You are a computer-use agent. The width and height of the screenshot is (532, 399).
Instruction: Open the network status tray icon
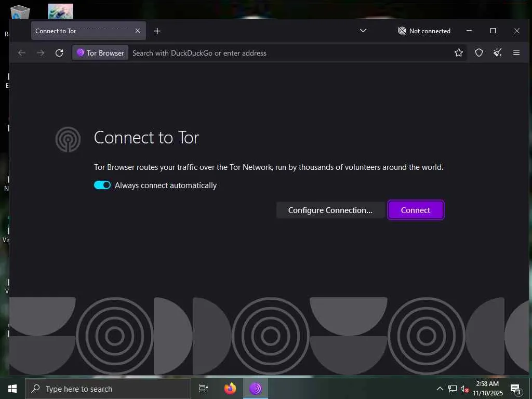coord(453,389)
